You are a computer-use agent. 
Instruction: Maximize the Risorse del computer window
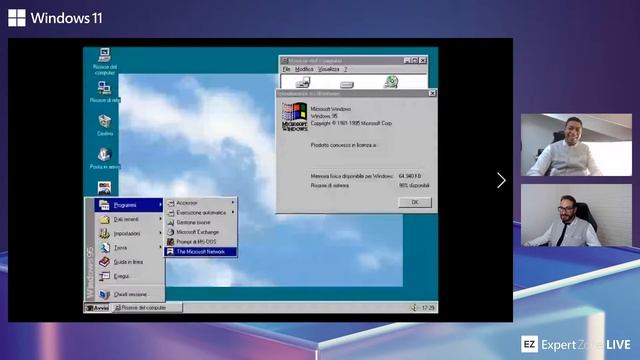[415, 60]
